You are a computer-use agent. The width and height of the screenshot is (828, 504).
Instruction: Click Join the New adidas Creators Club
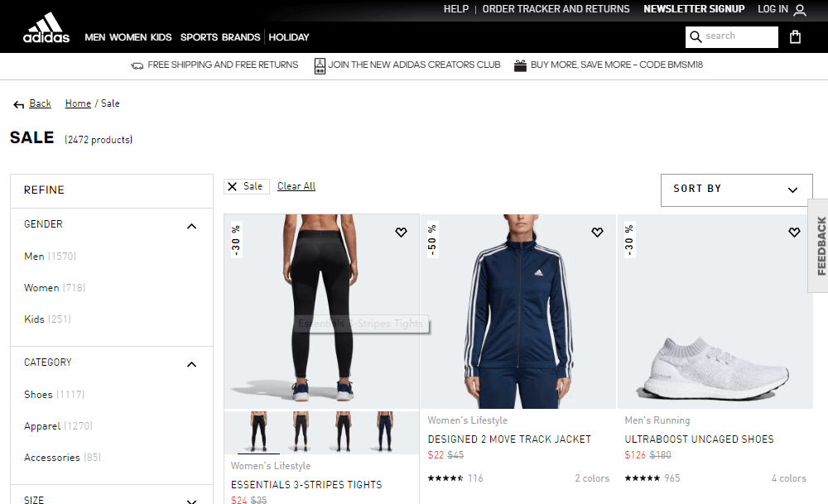click(x=414, y=65)
